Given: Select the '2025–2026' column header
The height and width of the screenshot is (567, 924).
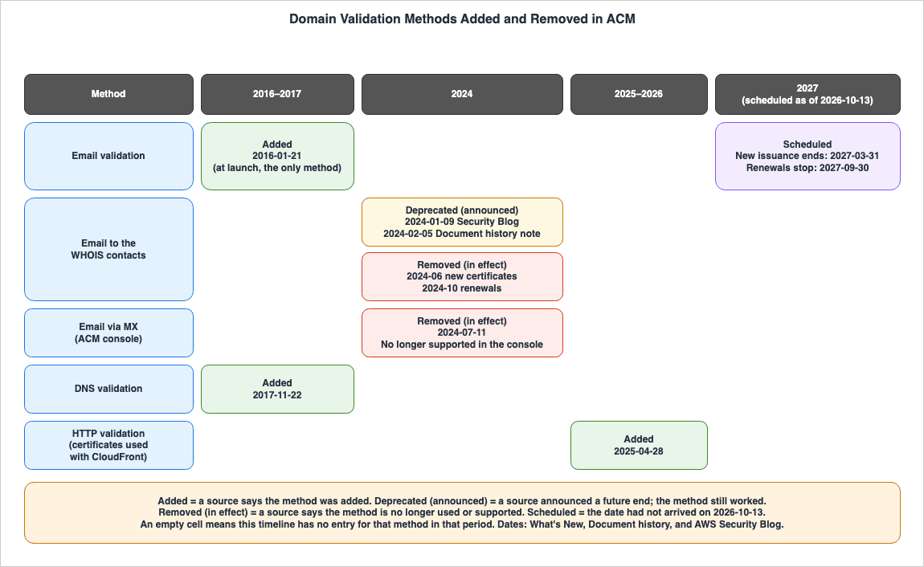Looking at the screenshot, I should 639,94.
